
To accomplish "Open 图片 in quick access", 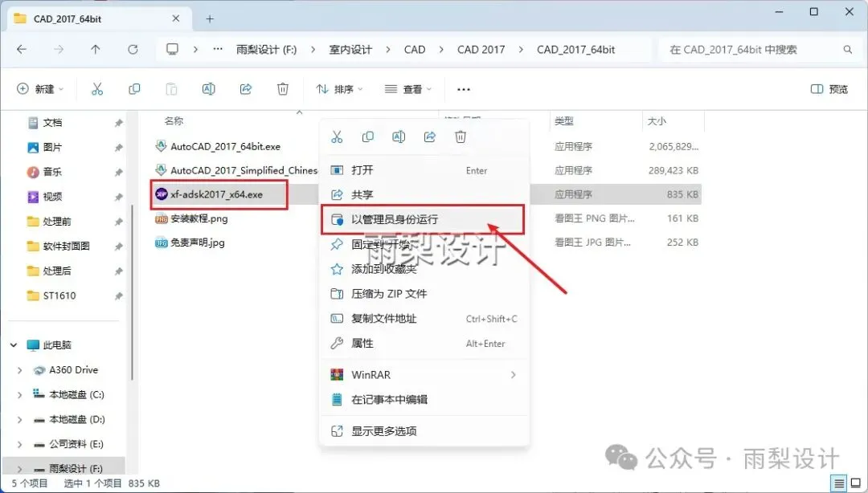I will click(x=52, y=148).
